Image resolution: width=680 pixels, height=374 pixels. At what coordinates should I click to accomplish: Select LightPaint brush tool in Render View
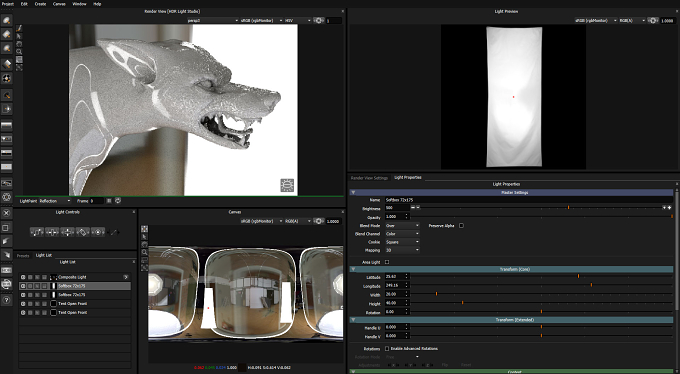pos(19,28)
